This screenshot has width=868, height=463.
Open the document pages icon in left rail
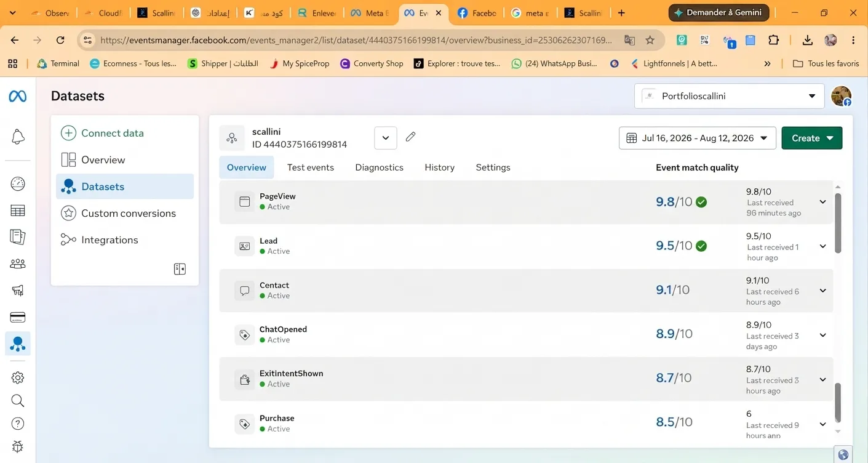(18, 236)
